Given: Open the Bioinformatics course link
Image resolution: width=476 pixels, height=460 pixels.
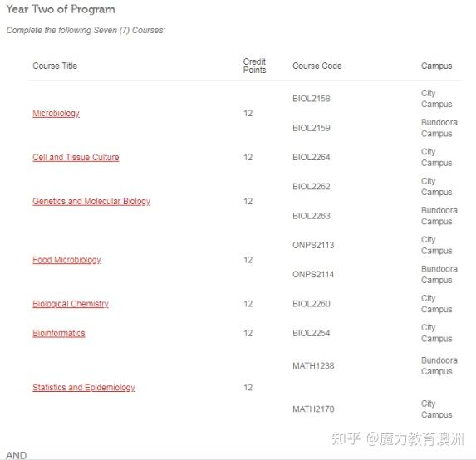Looking at the screenshot, I should click(x=59, y=333).
